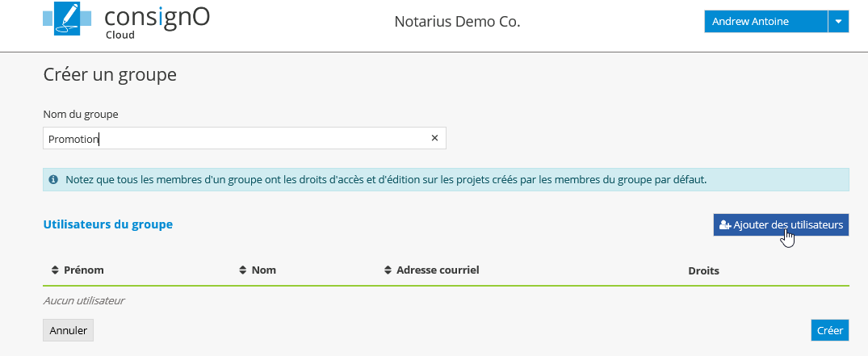This screenshot has height=356, width=868.
Task: Click the Nom du groupe label
Action: point(81,115)
